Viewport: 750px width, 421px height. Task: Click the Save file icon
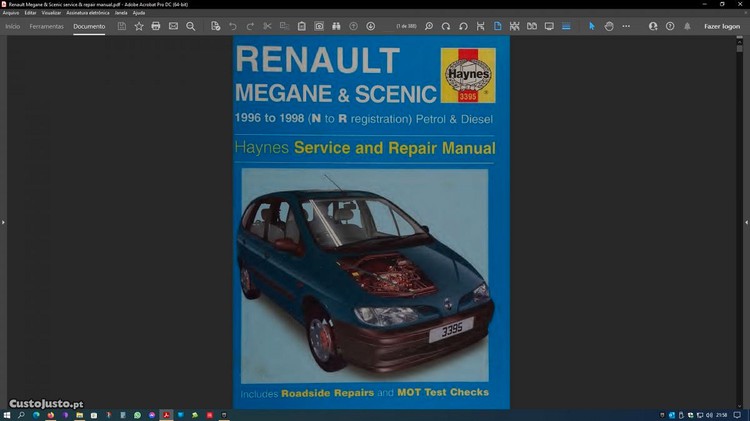[122, 26]
